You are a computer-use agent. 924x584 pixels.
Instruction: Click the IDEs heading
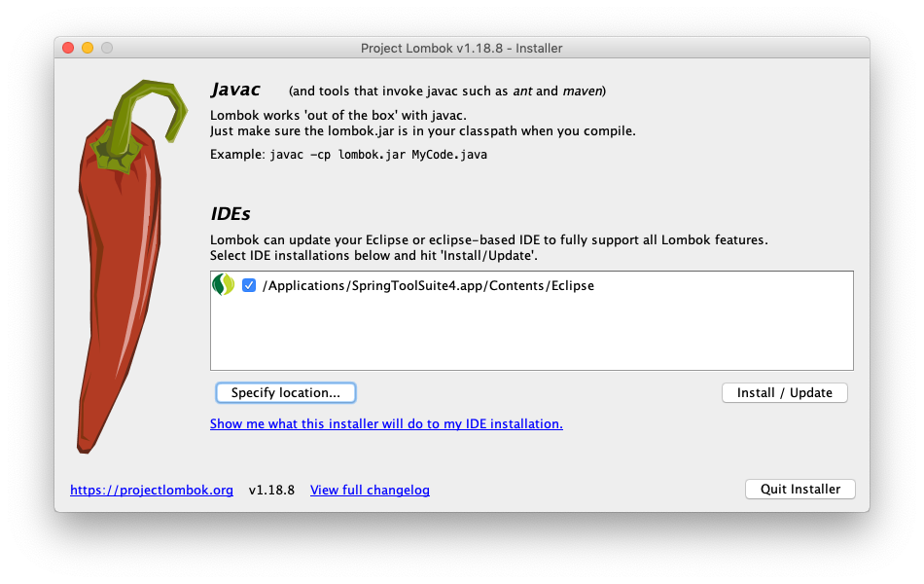click(x=231, y=213)
